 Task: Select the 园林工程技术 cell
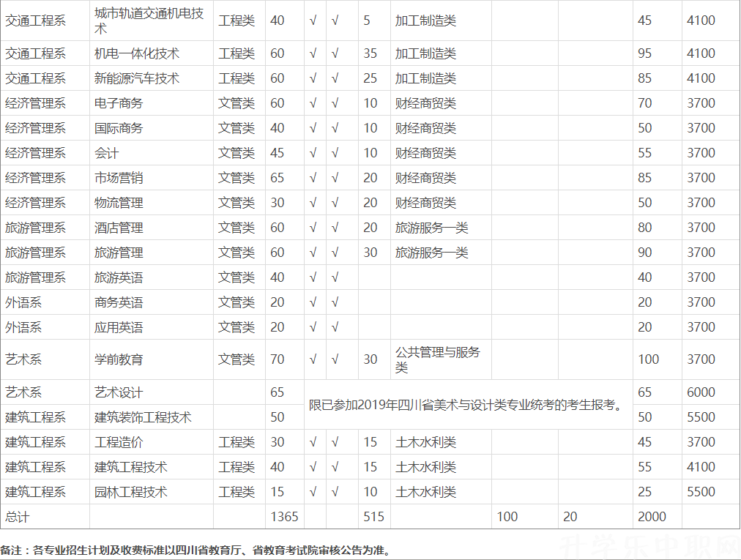(x=152, y=492)
